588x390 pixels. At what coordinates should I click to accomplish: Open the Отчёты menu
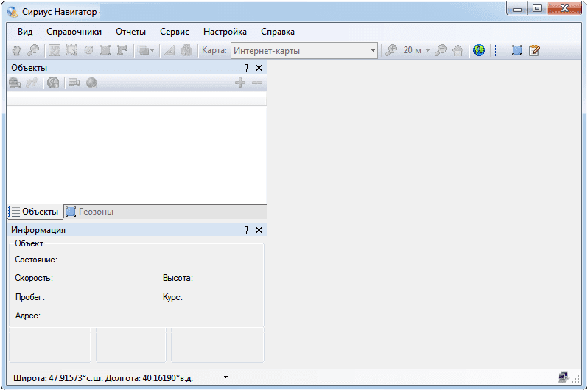coord(130,32)
